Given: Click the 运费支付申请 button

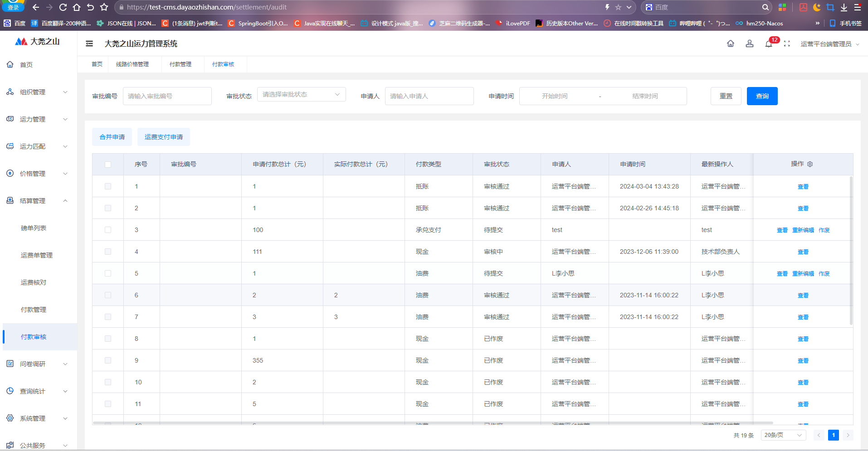Looking at the screenshot, I should click(x=164, y=137).
